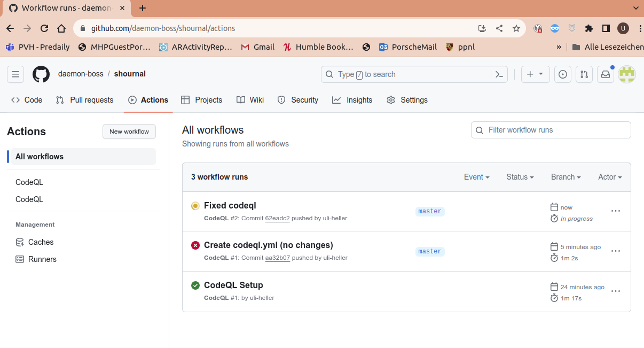The image size is (644, 348).
Task: Switch to the Code tab
Action: [x=27, y=100]
